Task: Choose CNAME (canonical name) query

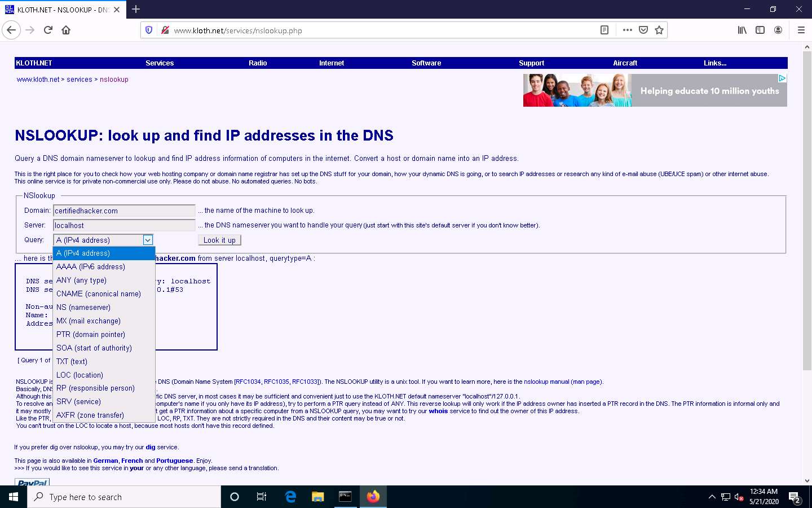Action: tap(104, 294)
